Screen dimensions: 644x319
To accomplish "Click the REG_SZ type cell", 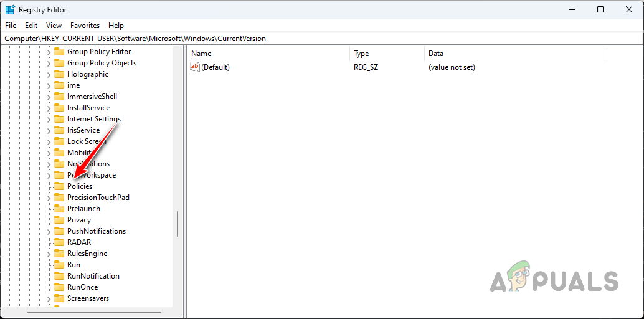I will [366, 67].
